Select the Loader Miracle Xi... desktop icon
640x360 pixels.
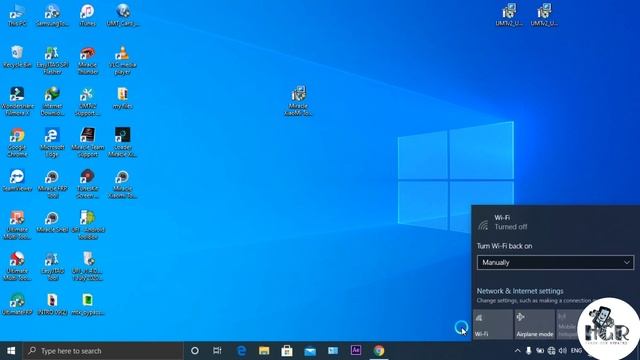[x=122, y=143]
